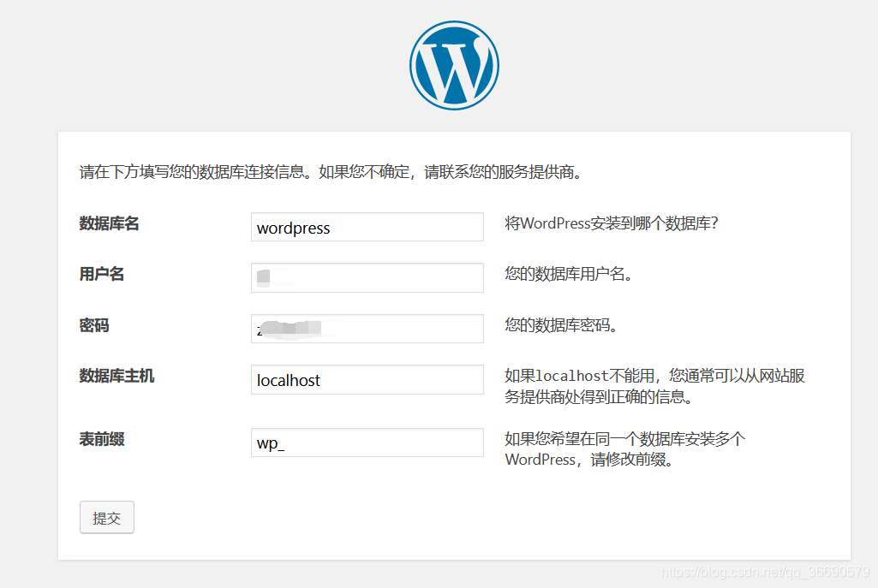Click the hint beginning 如果localhost不能用

[x=654, y=386]
